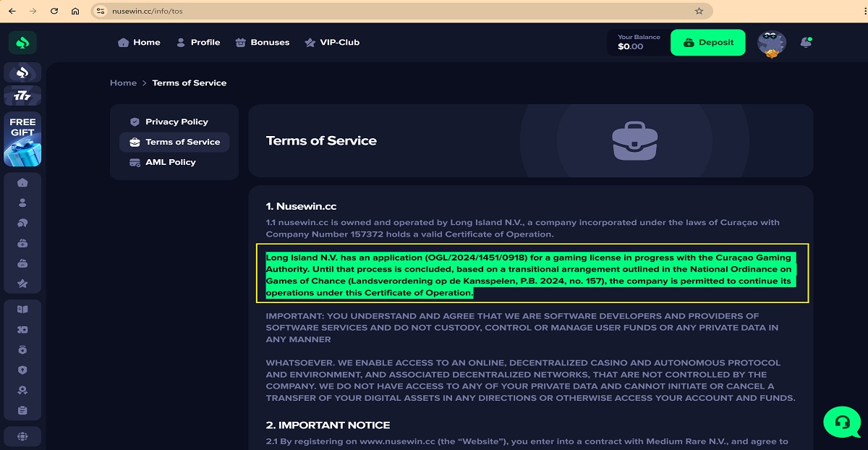Open the globe language icon in sidebar
The height and width of the screenshot is (450, 868).
[x=22, y=436]
